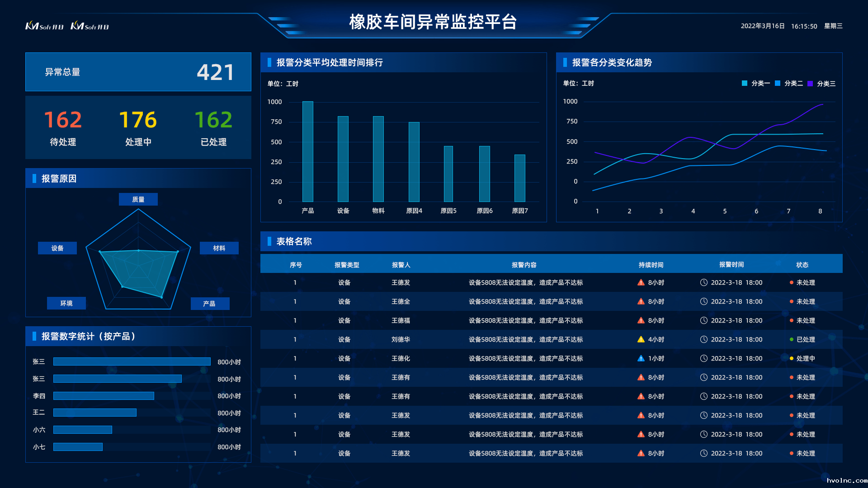Select the 已处理 category showing 162
Viewport: 868px width, 488px height.
point(212,128)
